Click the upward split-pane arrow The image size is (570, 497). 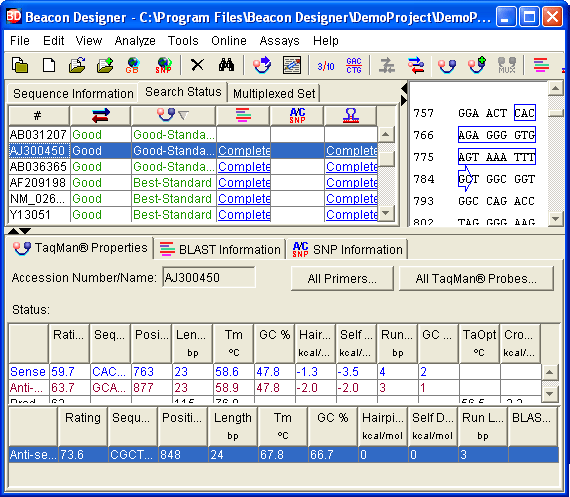click(x=13, y=231)
